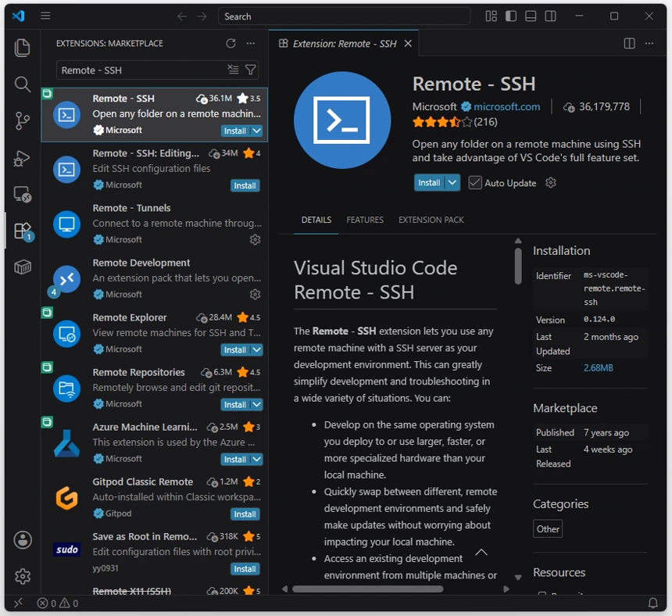The image size is (672, 616).
Task: Open the extensions filter menu
Action: [251, 70]
